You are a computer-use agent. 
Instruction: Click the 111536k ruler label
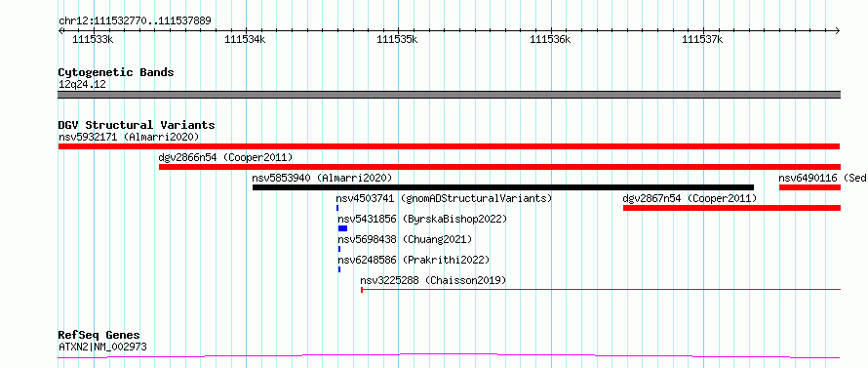click(550, 39)
